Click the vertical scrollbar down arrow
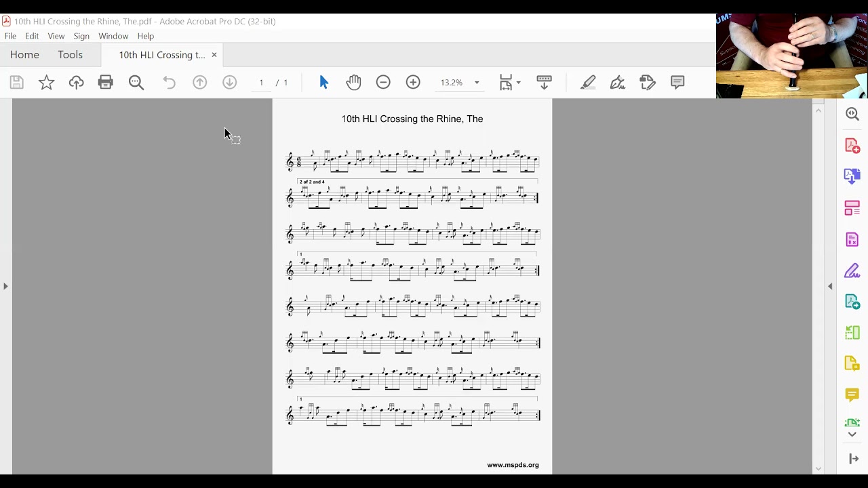Viewport: 868px width, 488px height. point(818,468)
